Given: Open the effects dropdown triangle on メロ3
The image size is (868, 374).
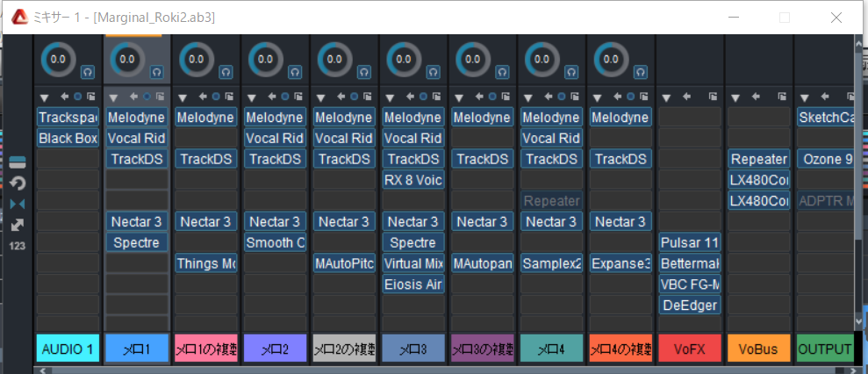Looking at the screenshot, I should tap(390, 98).
